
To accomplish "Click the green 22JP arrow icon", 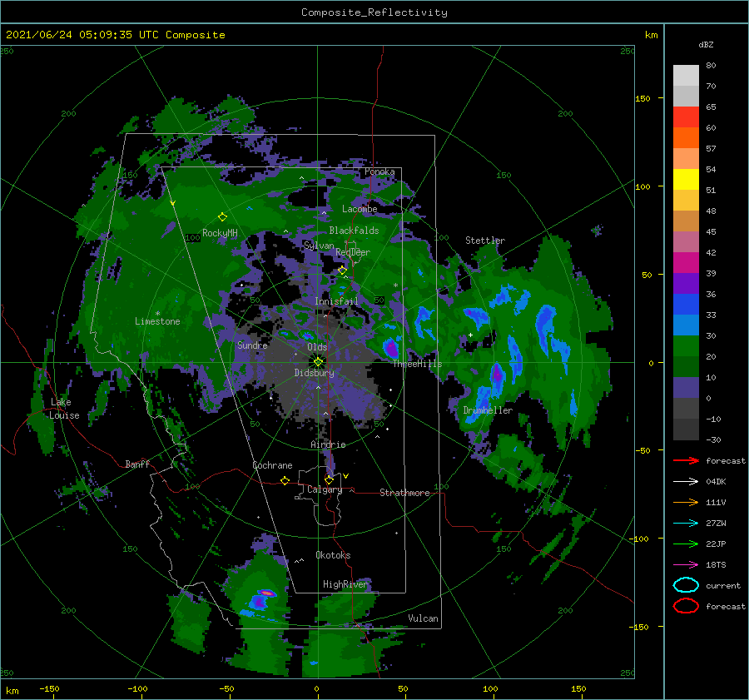I will pyautogui.click(x=686, y=544).
